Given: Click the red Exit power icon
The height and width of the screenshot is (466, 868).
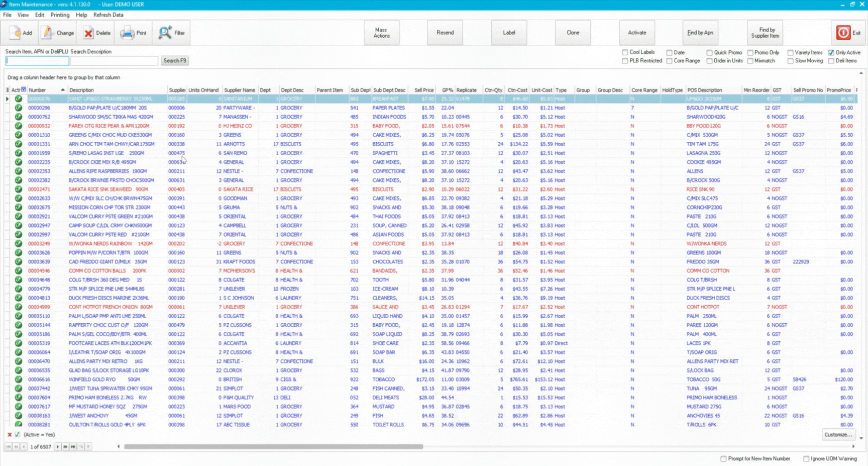Looking at the screenshot, I should [x=843, y=33].
